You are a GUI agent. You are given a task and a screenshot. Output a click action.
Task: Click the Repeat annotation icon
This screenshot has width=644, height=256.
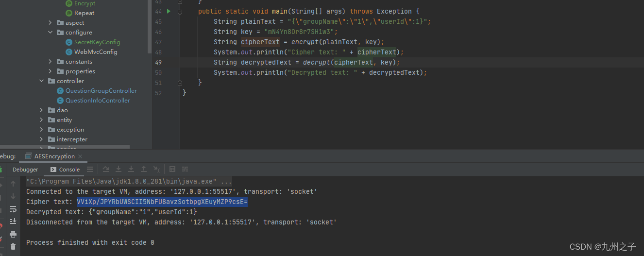(x=69, y=13)
